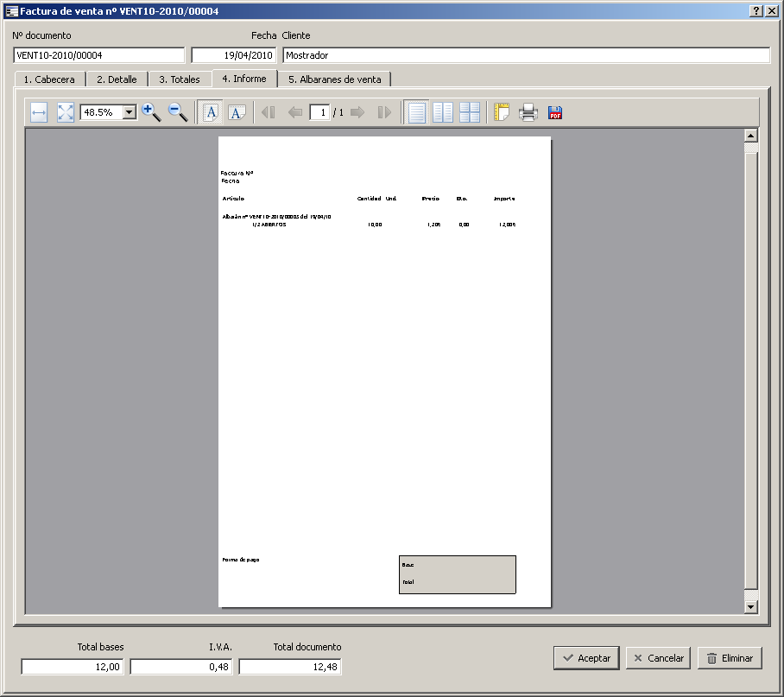Go to the next page arrow
The image size is (784, 697).
(x=357, y=112)
